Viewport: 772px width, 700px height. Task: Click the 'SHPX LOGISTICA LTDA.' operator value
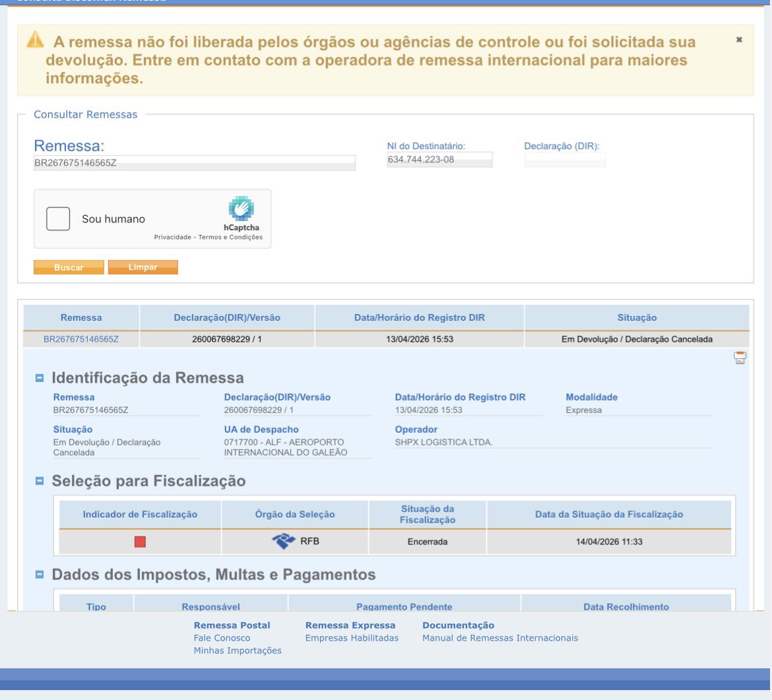pyautogui.click(x=443, y=442)
